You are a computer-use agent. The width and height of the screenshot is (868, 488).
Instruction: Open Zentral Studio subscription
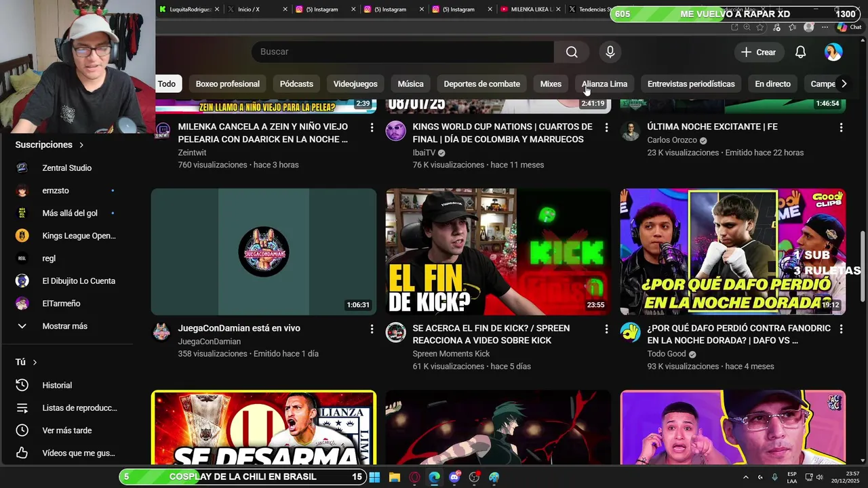click(66, 168)
